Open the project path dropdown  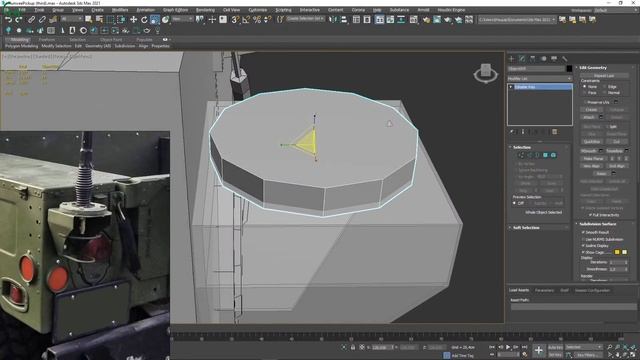(517, 20)
